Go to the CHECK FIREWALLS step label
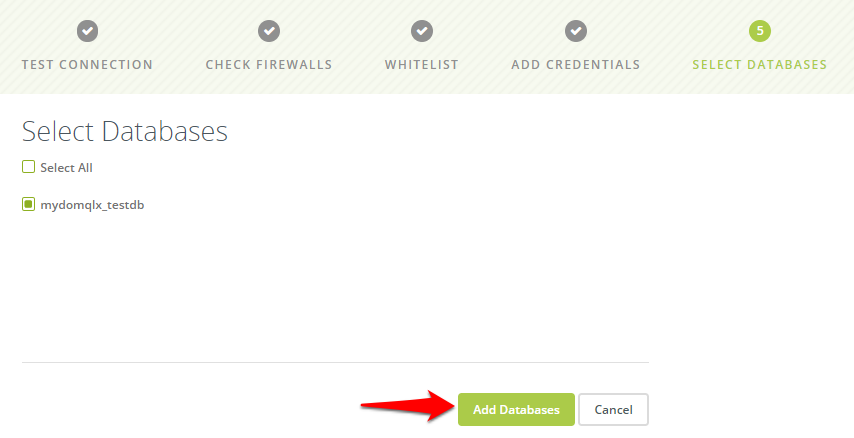Image resolution: width=854 pixels, height=438 pixels. (269, 64)
